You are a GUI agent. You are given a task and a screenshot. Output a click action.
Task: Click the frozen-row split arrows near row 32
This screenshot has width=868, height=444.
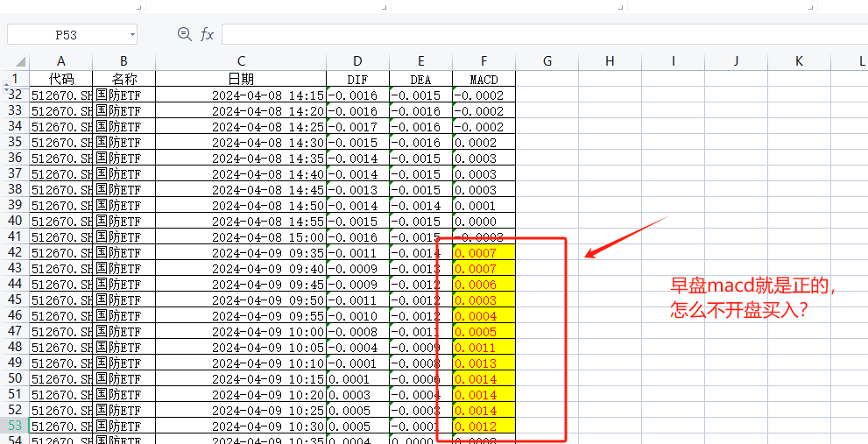[7, 88]
